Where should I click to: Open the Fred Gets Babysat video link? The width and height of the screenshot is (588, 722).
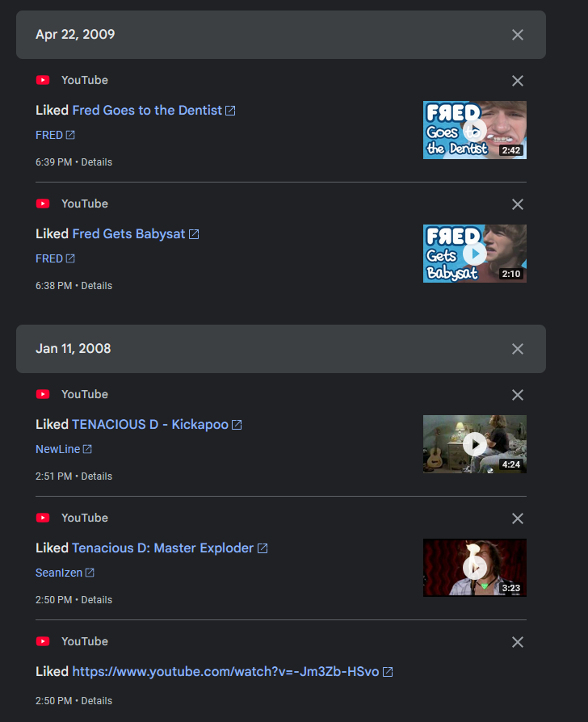pyautogui.click(x=129, y=234)
